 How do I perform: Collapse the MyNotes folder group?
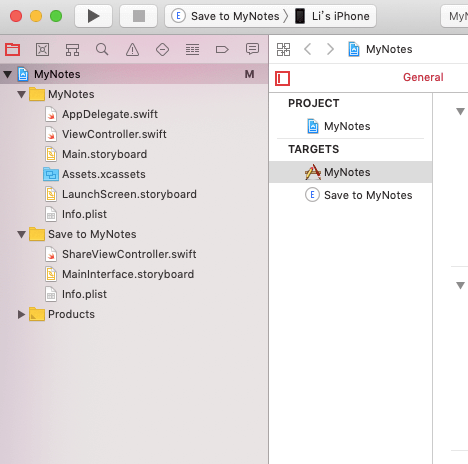pyautogui.click(x=21, y=94)
